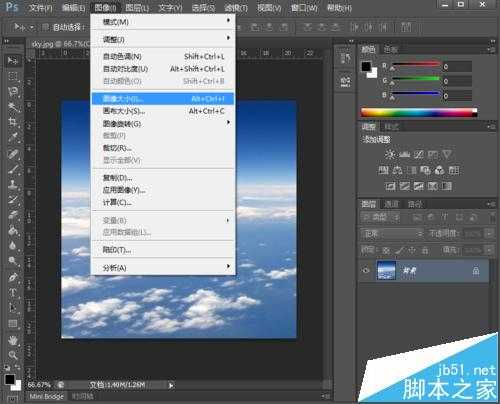500x404 pixels.
Task: Expand the 调整(J) submenu arrow
Action: click(x=228, y=38)
